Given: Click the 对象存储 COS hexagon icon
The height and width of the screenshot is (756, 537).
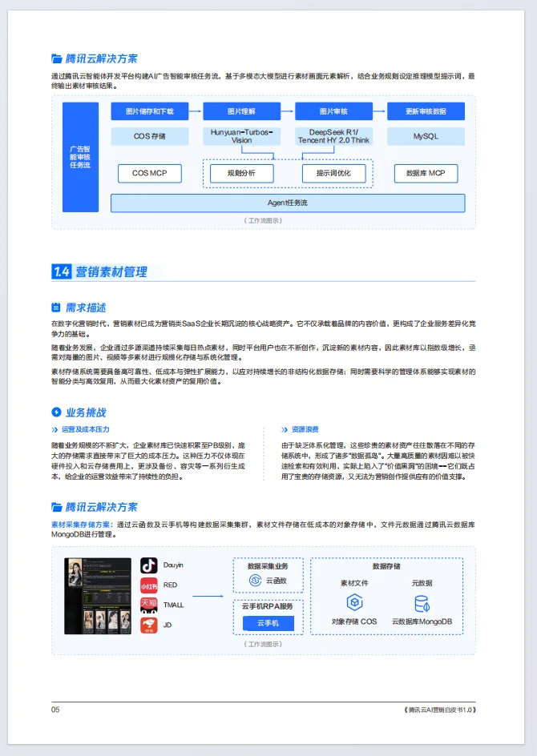Looking at the screenshot, I should pyautogui.click(x=354, y=602).
